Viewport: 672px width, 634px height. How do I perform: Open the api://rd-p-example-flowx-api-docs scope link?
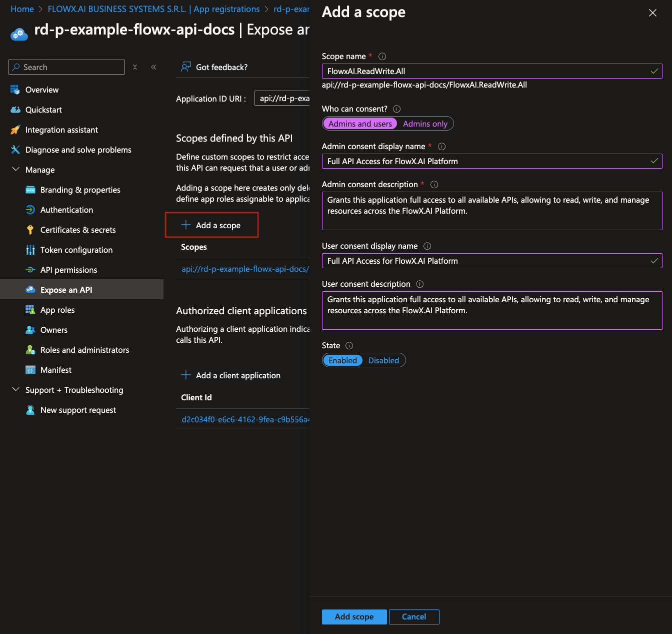coord(245,269)
